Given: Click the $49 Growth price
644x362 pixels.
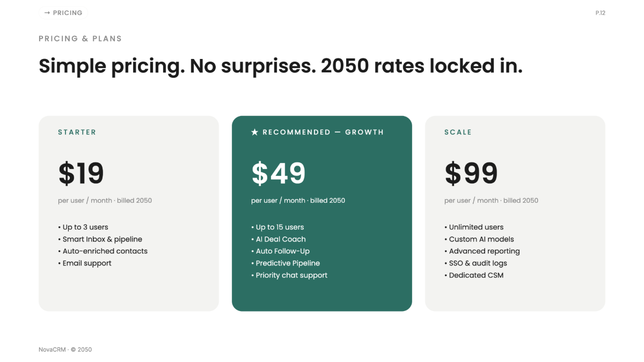Looking at the screenshot, I should 279,173.
